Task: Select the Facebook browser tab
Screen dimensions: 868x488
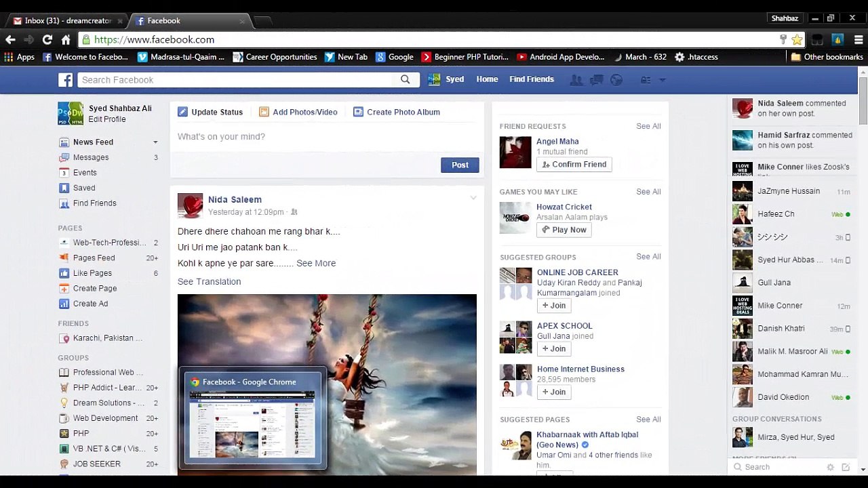Action: click(x=190, y=21)
